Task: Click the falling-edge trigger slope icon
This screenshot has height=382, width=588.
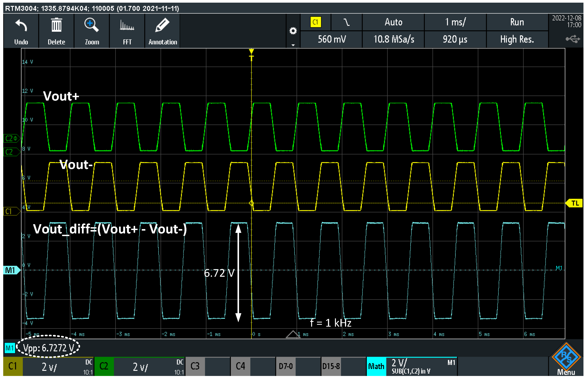Action: pyautogui.click(x=346, y=22)
